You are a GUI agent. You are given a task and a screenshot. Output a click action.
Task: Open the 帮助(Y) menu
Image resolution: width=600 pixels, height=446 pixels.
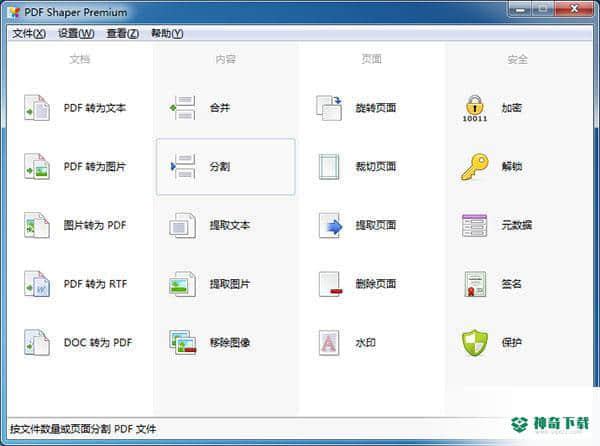(167, 34)
